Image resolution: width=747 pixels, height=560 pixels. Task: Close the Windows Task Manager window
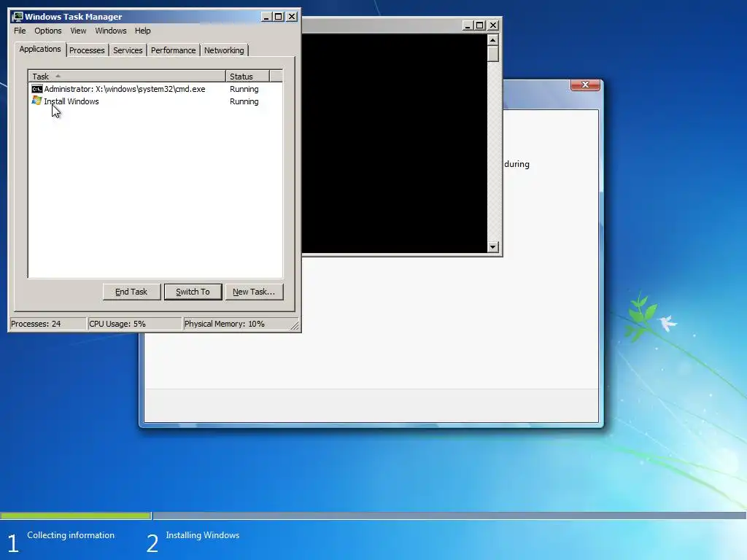292,17
